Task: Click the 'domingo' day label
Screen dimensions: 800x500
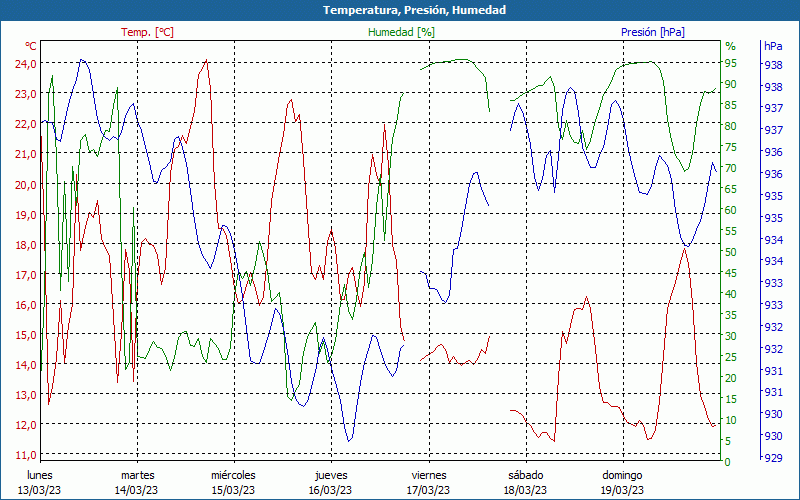Action: (x=622, y=476)
